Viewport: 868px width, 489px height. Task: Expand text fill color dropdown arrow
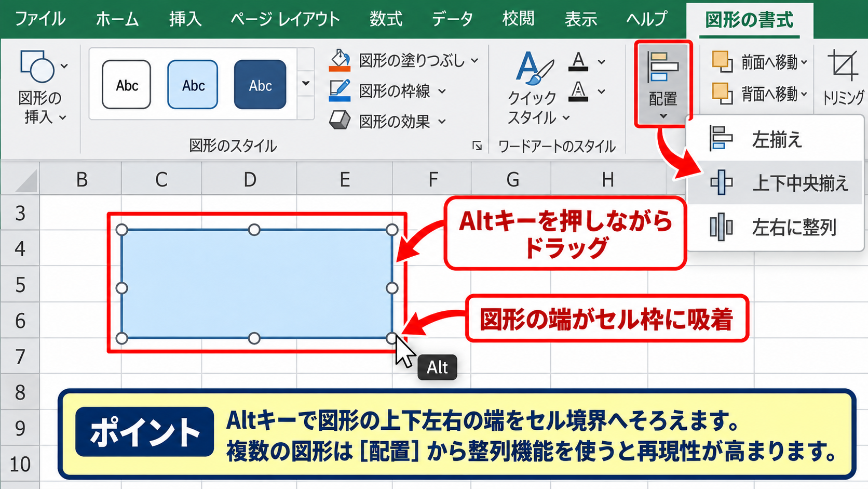pyautogui.click(x=602, y=62)
